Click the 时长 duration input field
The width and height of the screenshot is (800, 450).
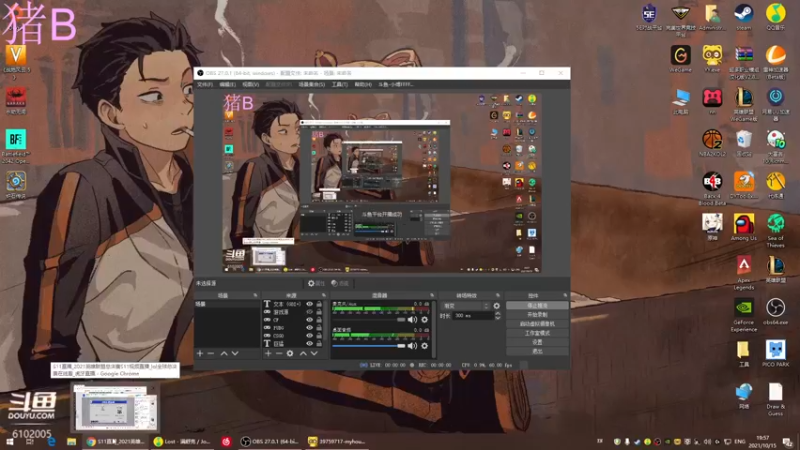tap(473, 316)
